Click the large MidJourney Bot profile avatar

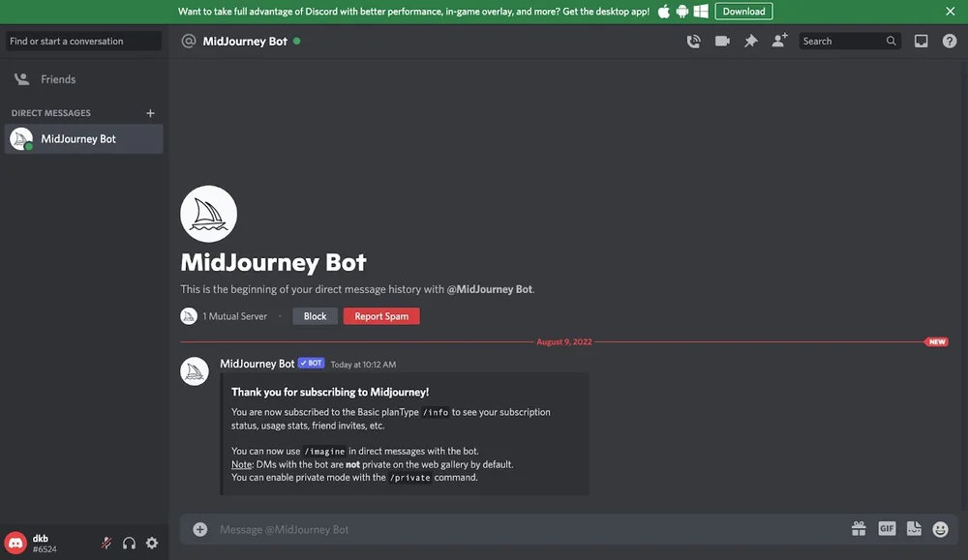coord(209,214)
